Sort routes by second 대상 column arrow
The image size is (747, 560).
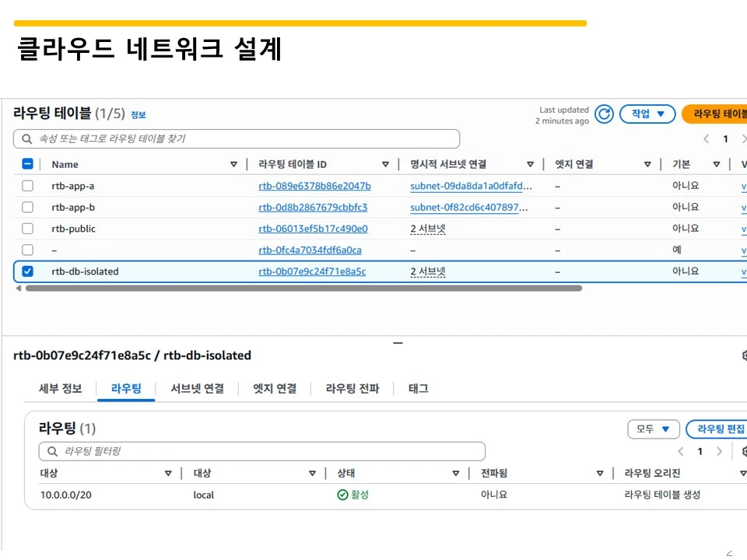pyautogui.click(x=313, y=474)
